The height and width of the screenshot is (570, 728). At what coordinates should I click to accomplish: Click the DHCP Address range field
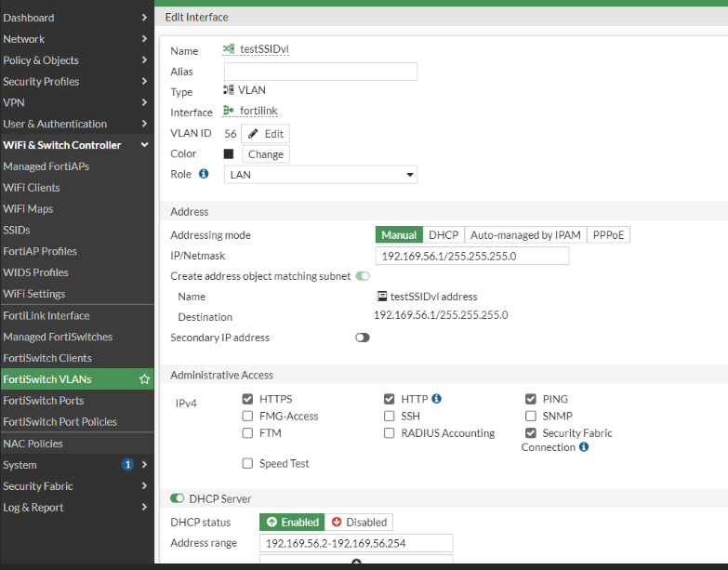point(356,543)
